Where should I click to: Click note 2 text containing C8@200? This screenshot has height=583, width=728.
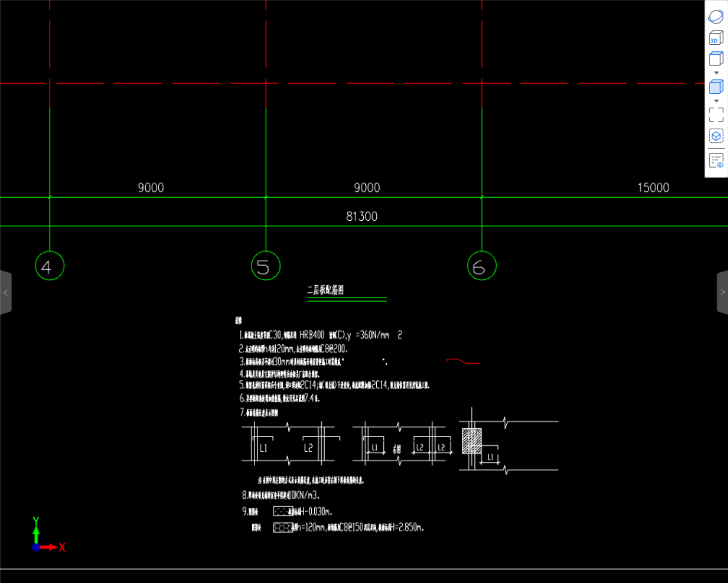294,349
